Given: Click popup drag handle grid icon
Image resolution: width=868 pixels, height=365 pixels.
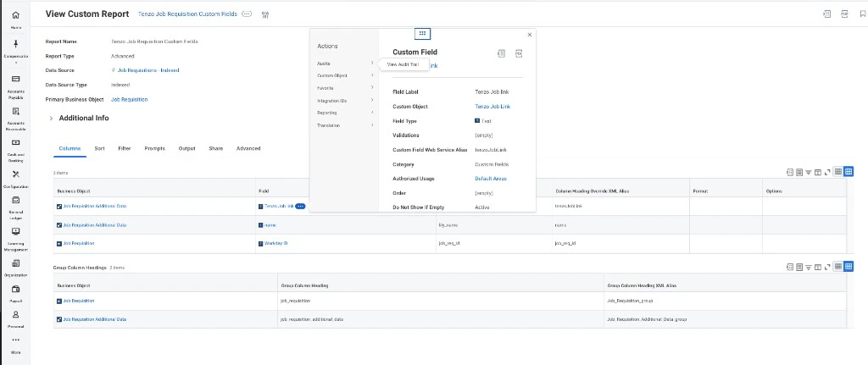Looking at the screenshot, I should pyautogui.click(x=422, y=33).
